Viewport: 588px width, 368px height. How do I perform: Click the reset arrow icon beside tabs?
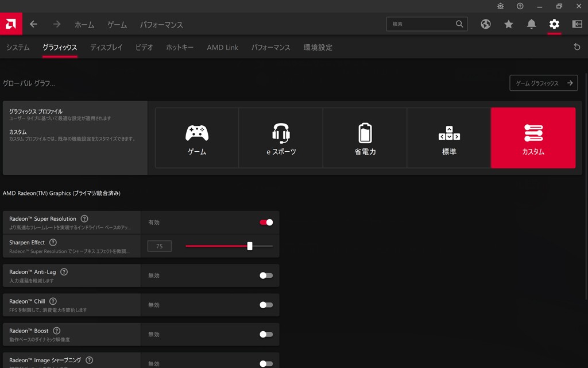tap(577, 47)
